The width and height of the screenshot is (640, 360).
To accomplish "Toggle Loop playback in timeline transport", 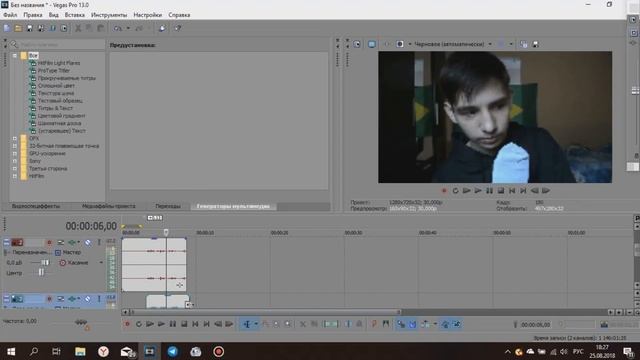I will click(x=139, y=324).
